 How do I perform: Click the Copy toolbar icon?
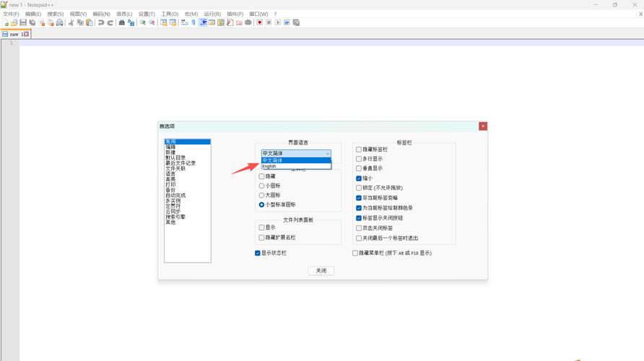80,22
